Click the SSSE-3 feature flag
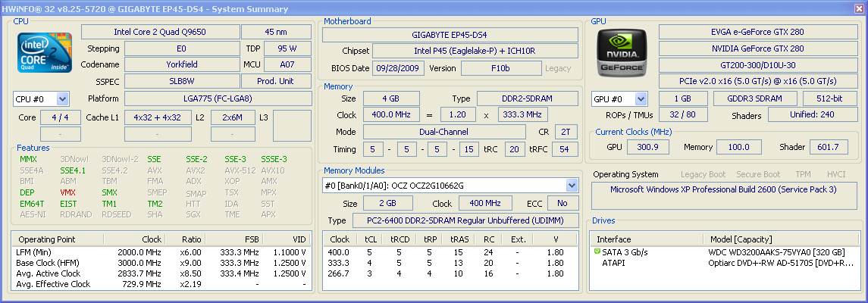 (x=274, y=159)
